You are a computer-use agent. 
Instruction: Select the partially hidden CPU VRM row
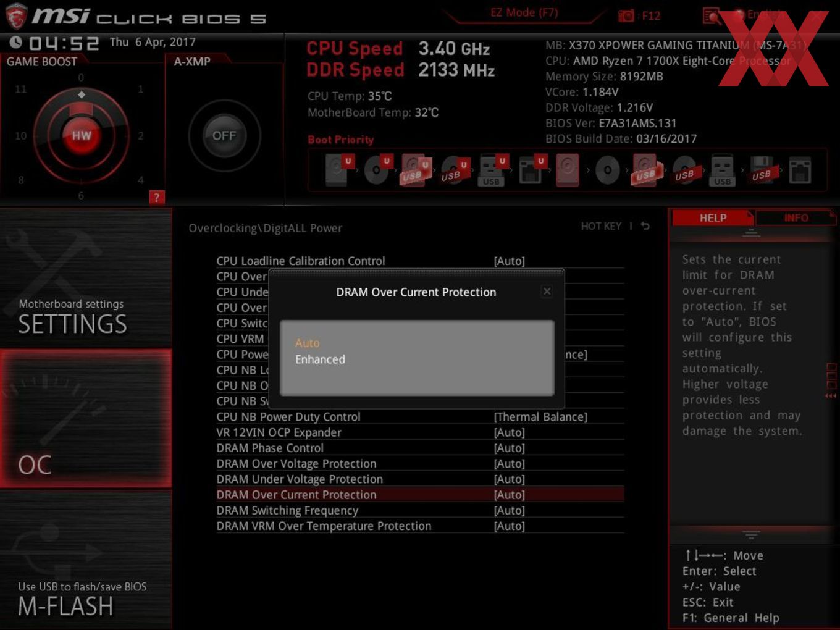(x=240, y=339)
